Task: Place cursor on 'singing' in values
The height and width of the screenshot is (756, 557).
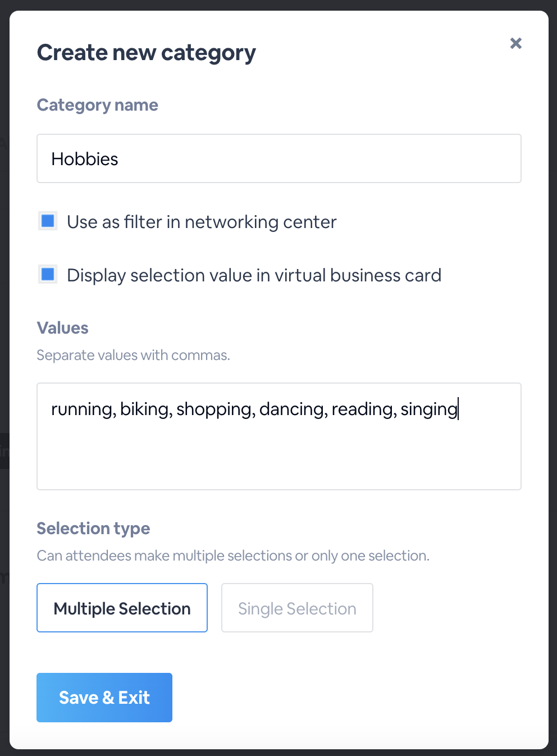Action: tap(428, 409)
